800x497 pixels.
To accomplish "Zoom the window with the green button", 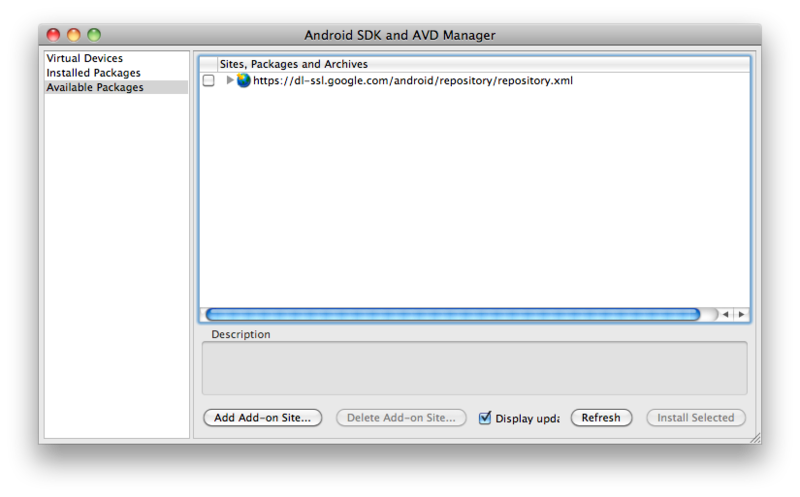I will pyautogui.click(x=94, y=35).
